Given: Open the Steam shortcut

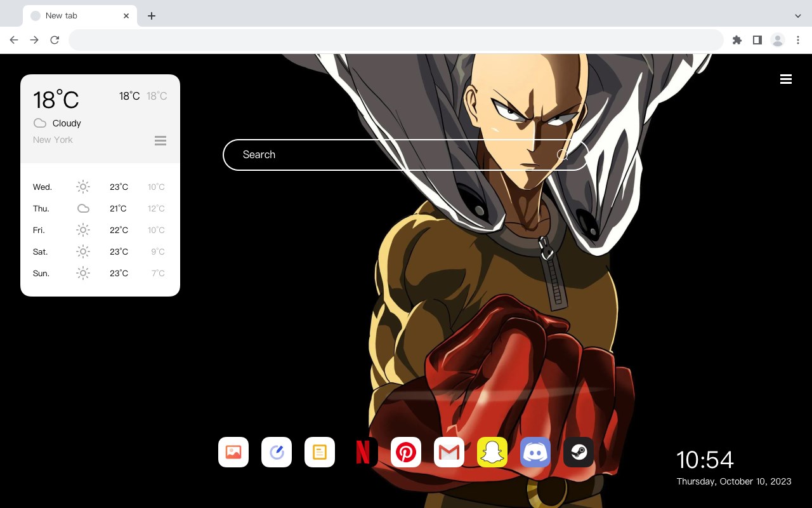Looking at the screenshot, I should tap(579, 452).
